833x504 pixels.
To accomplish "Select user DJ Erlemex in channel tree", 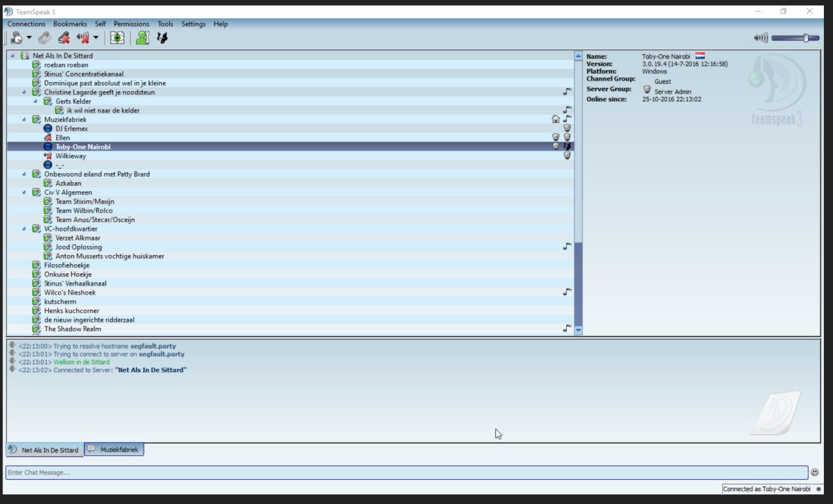I will [72, 129].
